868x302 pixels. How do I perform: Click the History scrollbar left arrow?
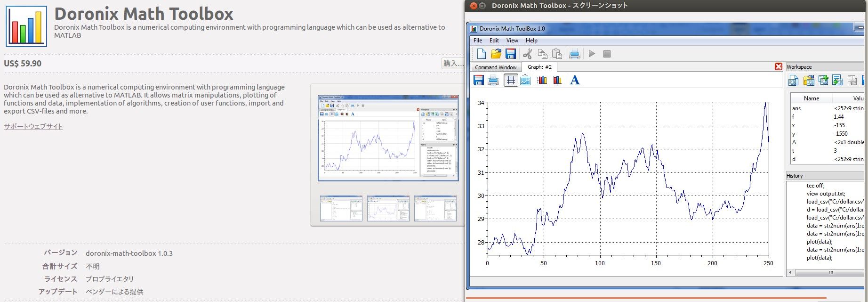pyautogui.click(x=791, y=272)
